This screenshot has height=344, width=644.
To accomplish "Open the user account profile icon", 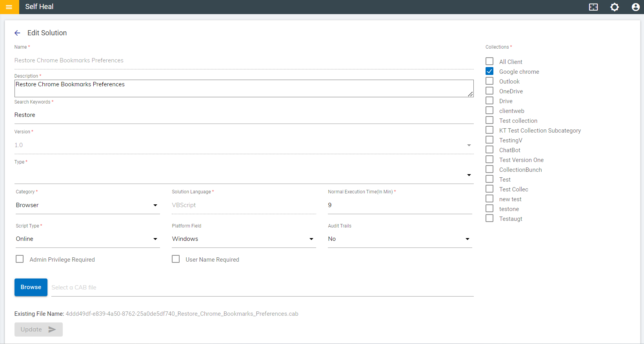I will click(635, 7).
